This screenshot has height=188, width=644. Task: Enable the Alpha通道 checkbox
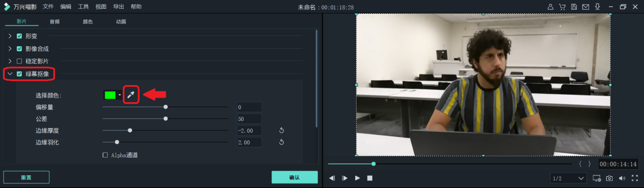tap(105, 155)
